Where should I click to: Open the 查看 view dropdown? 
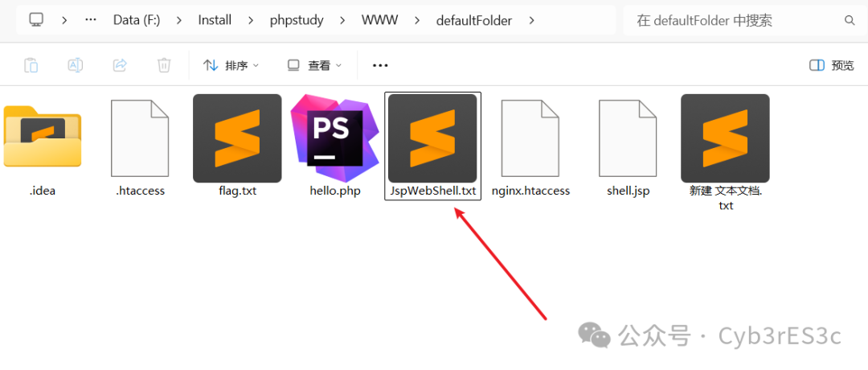point(314,65)
